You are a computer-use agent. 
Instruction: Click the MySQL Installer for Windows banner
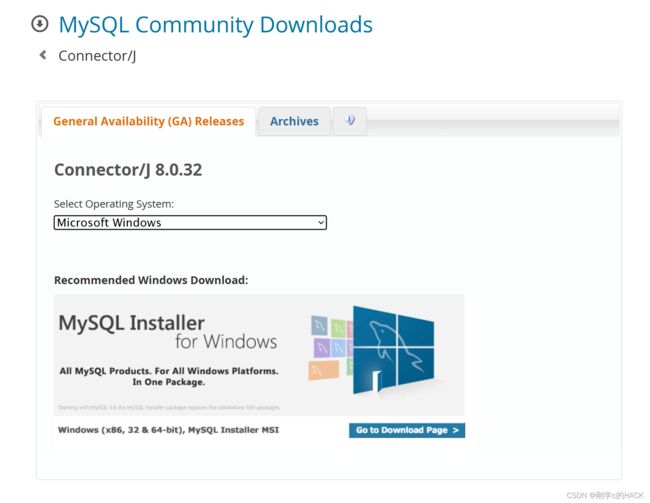tap(259, 355)
